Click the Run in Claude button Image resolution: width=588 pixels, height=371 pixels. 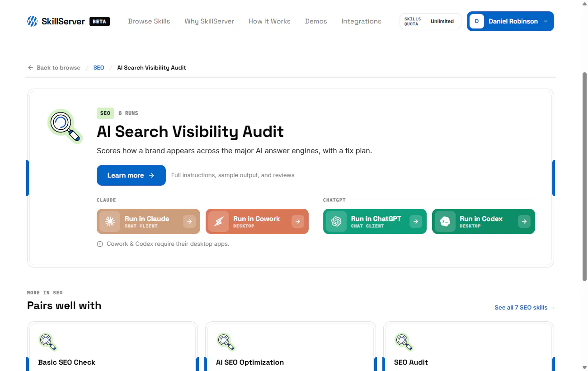point(148,221)
